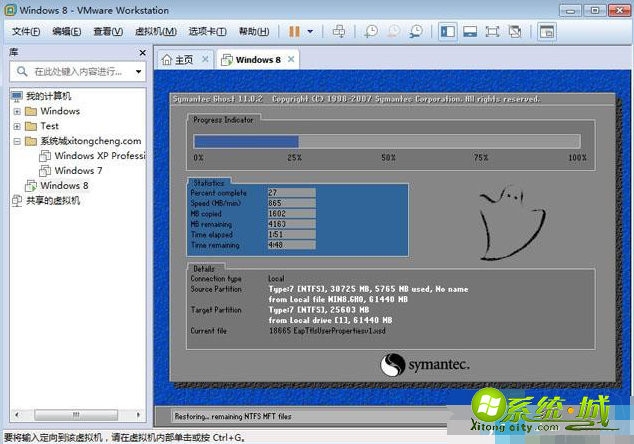Open the 虚拟机(M) menu
This screenshot has width=634, height=444.
tap(156, 32)
